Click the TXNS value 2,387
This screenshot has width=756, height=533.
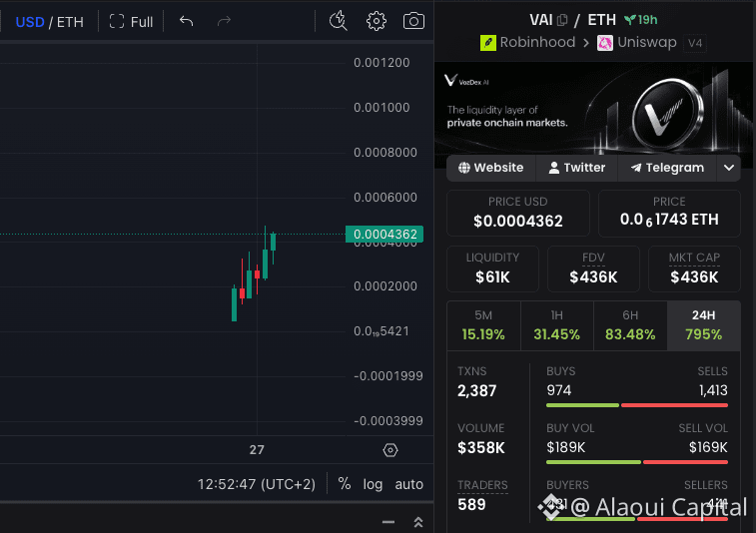[476, 390]
